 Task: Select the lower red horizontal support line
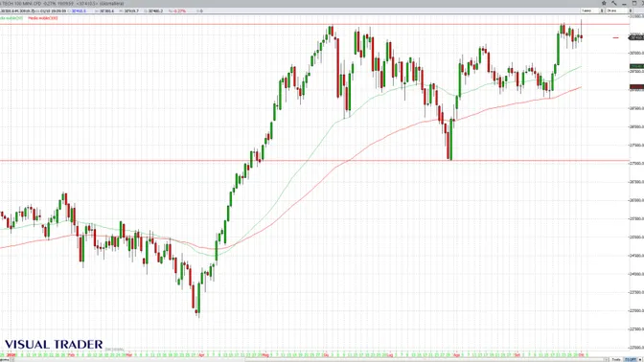point(314,161)
